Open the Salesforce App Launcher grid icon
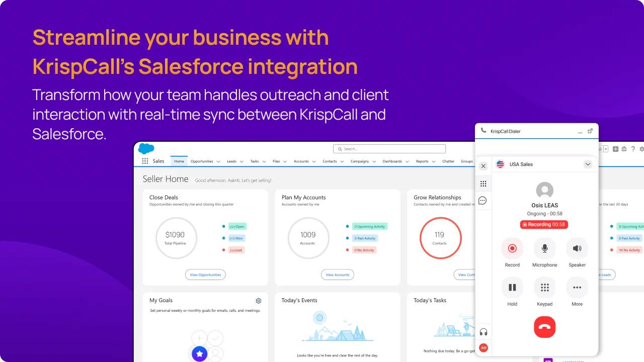This screenshot has width=644, height=362. [x=145, y=161]
